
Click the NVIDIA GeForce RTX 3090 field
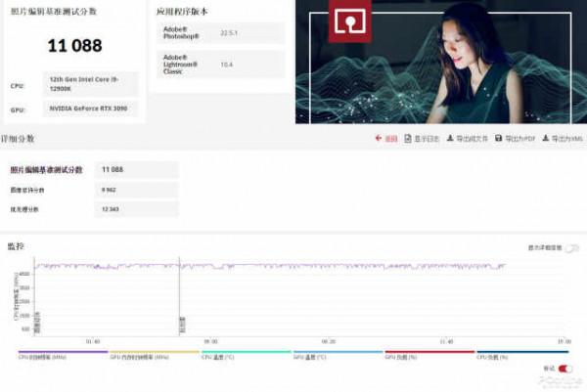90,109
